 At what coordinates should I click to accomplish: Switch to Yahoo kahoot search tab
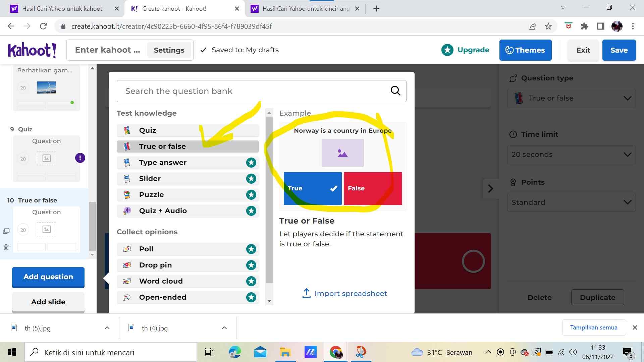coord(62,9)
